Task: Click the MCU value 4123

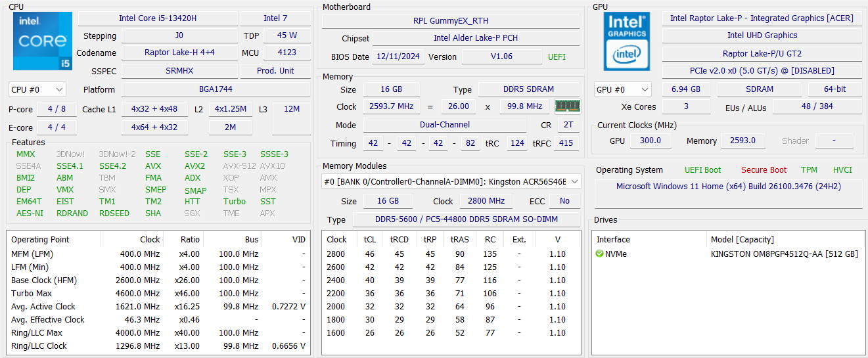Action: tap(286, 53)
